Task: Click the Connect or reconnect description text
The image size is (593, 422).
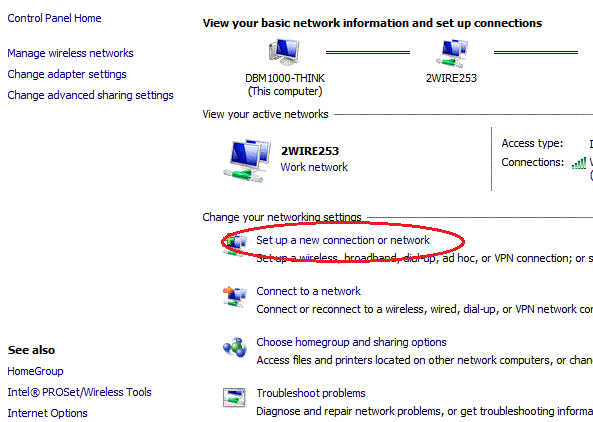Action: pos(424,309)
